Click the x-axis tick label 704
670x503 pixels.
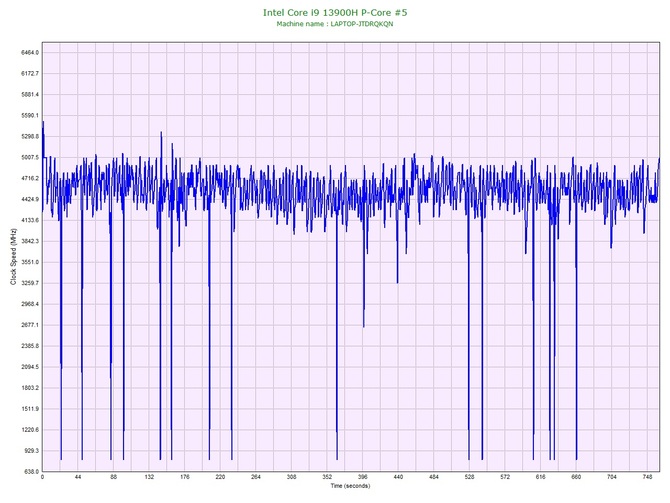pos(612,477)
